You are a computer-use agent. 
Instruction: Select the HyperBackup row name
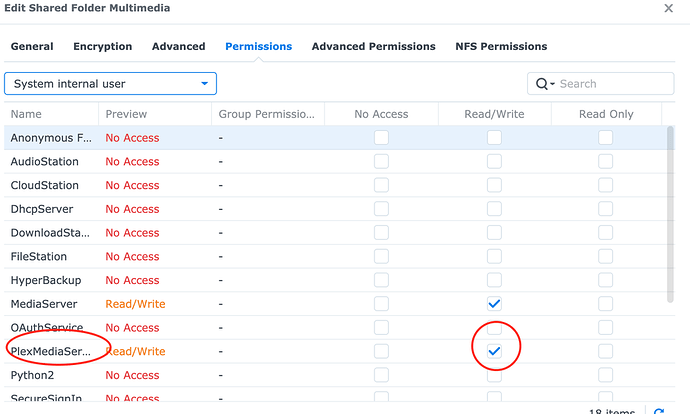pos(46,281)
